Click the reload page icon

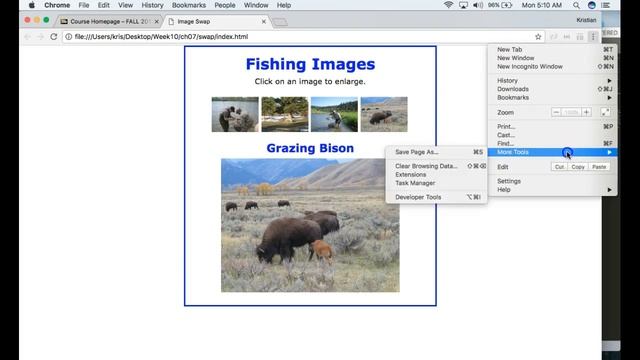(53, 37)
